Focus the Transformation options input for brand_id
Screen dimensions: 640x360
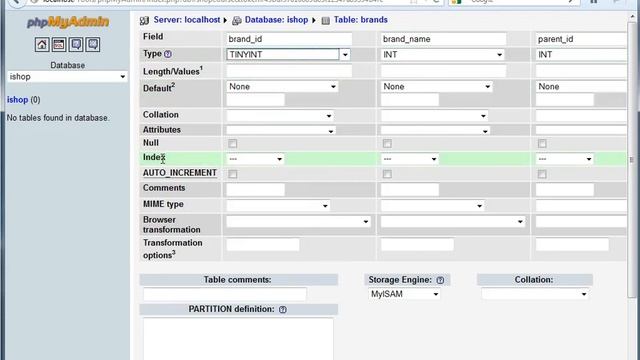263,244
